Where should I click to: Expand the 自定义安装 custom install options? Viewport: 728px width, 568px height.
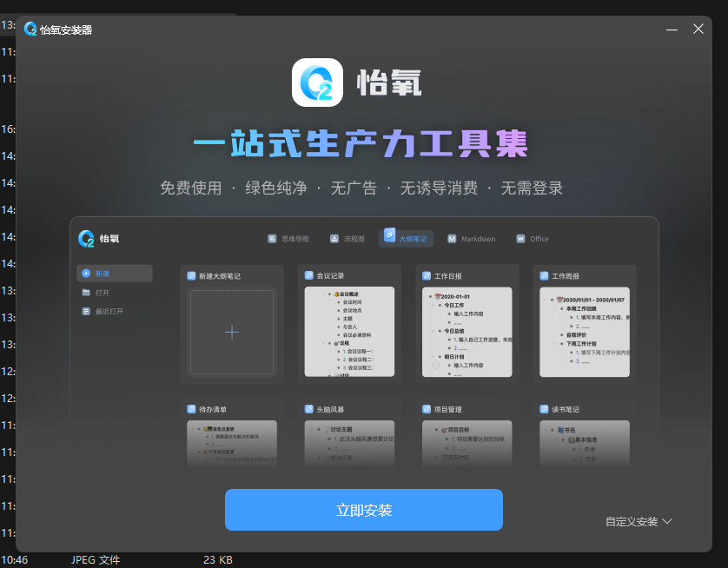(639, 522)
